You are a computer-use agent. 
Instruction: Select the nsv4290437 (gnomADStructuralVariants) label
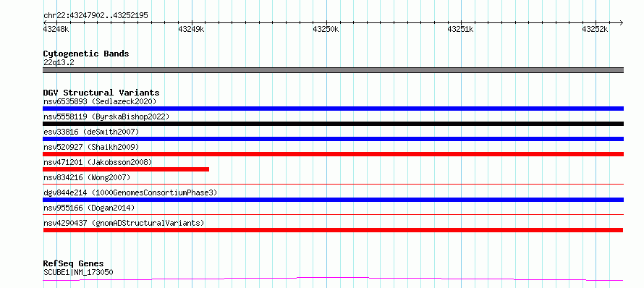click(x=124, y=223)
